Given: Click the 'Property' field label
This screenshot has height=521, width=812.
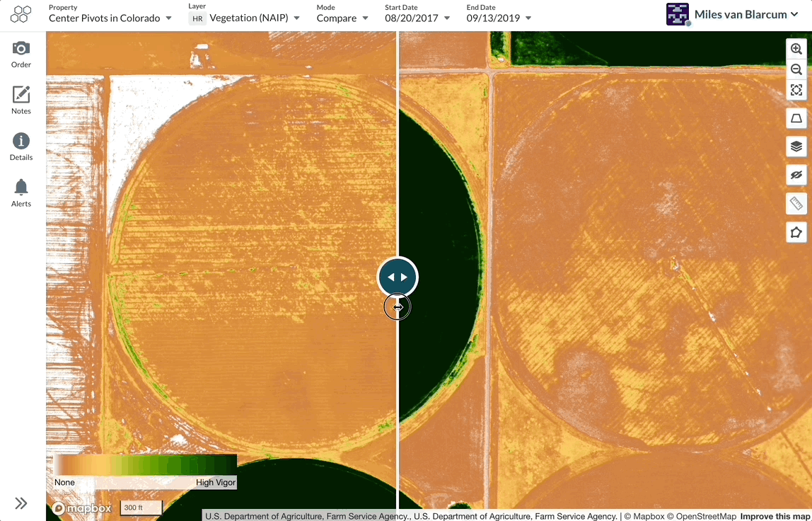Looking at the screenshot, I should [63, 7].
